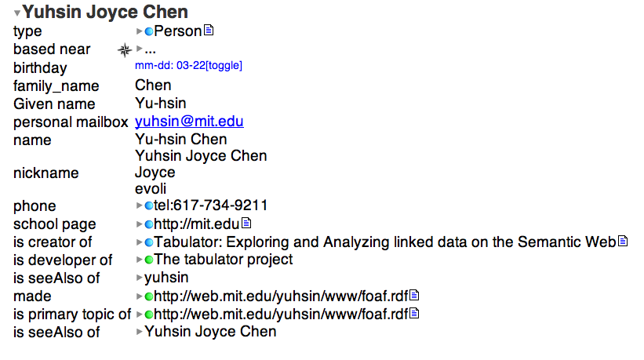The image size is (644, 360).
Task: Click the document icon in the made row
Action: (x=415, y=296)
